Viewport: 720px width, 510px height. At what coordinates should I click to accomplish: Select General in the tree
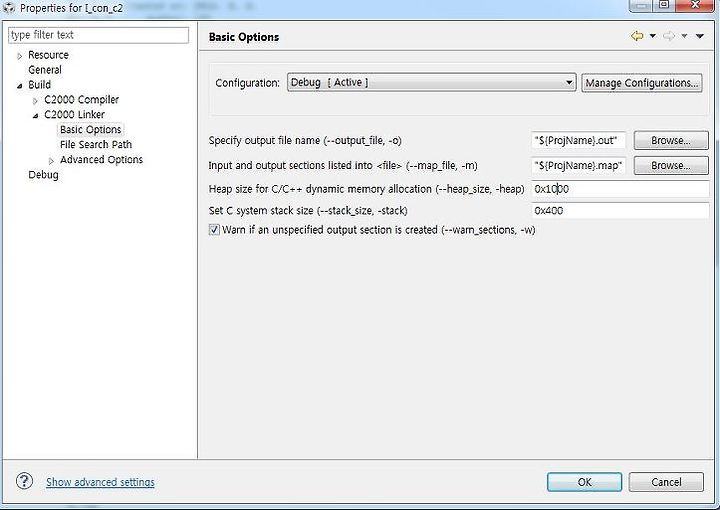(x=45, y=70)
